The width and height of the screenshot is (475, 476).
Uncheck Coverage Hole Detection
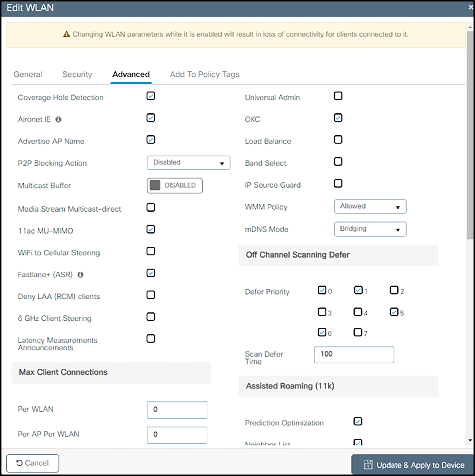pos(151,96)
